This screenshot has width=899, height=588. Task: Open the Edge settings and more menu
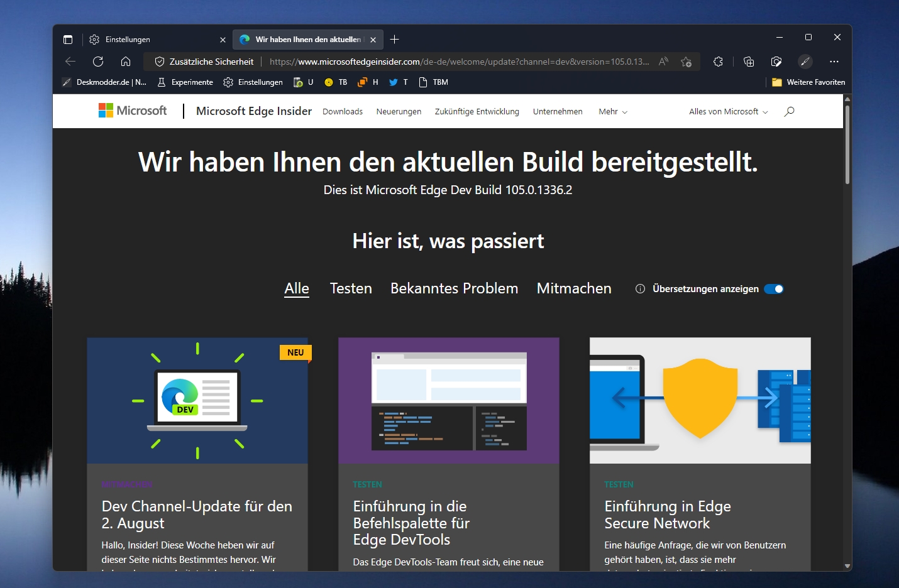coord(834,62)
